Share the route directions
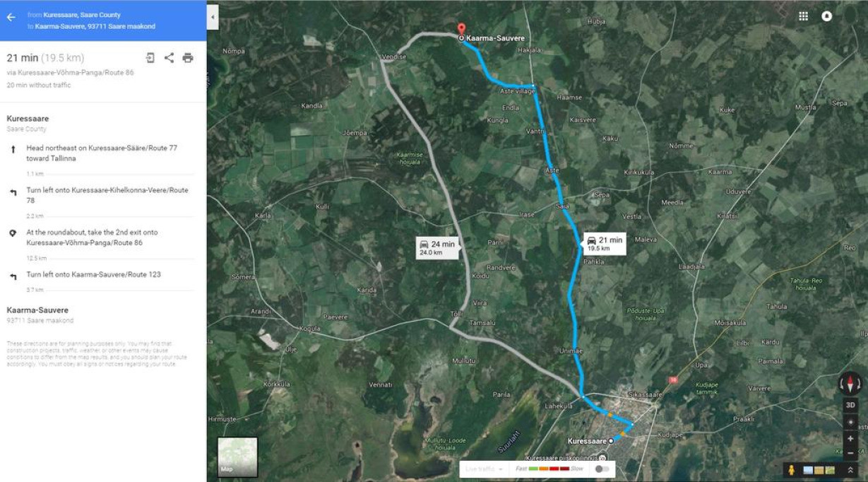868x482 pixels. click(x=169, y=58)
